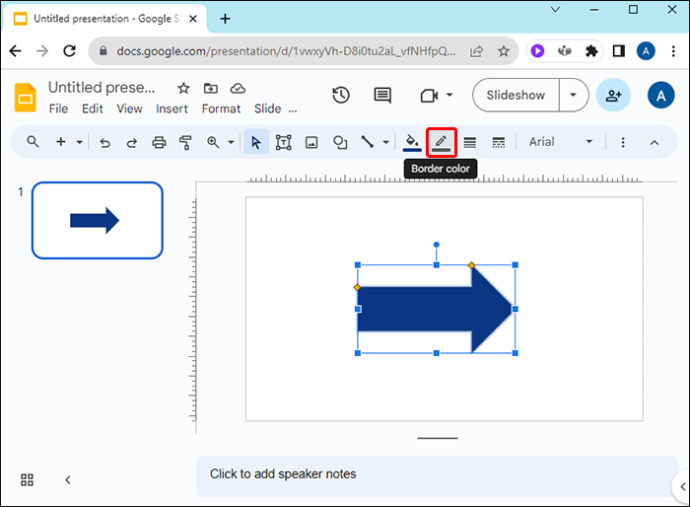Expand the Zoom level dropdown arrow
The width and height of the screenshot is (690, 507).
tap(231, 142)
